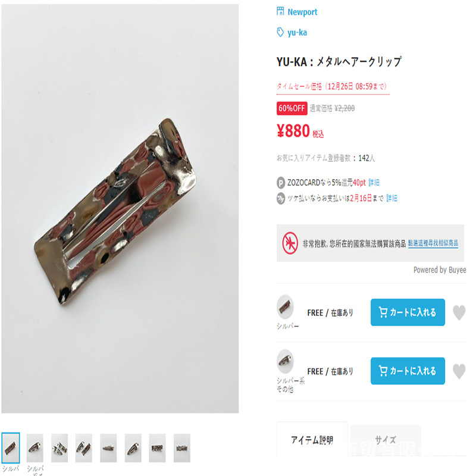Image resolution: width=476 pixels, height=476 pixels.
Task: Add the シルバー系その他 item to cart
Action: point(408,371)
